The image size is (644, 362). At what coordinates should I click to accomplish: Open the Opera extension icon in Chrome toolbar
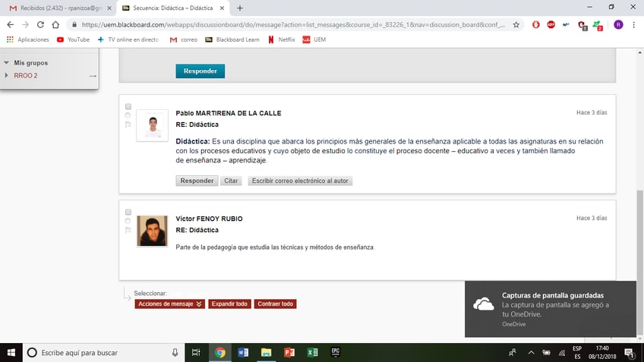[536, 24]
